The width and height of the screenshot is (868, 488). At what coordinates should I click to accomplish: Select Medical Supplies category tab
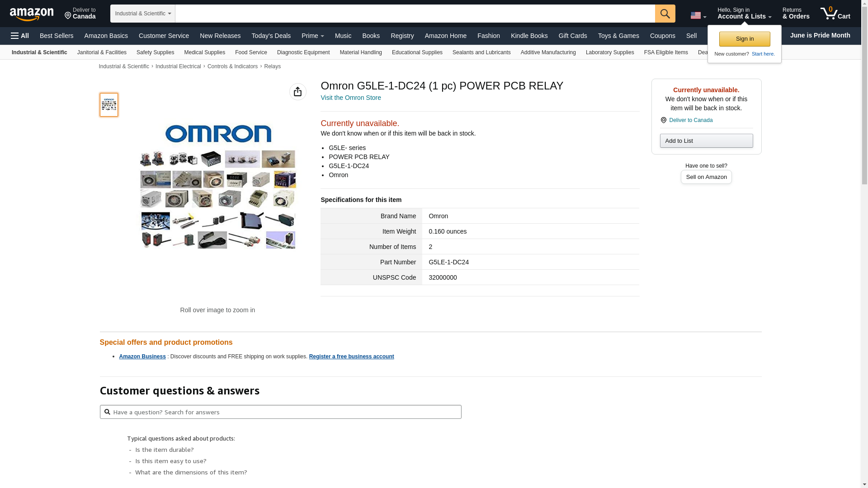point(204,52)
